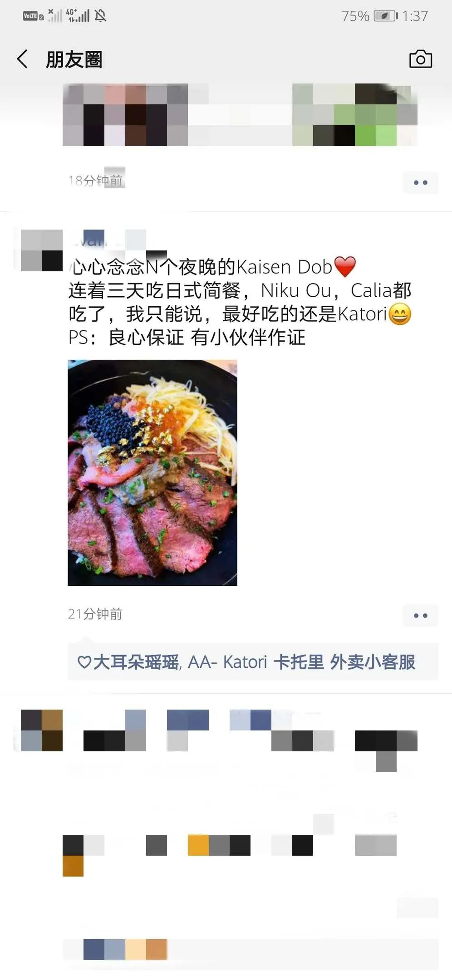The height and width of the screenshot is (980, 452).
Task: Open the steak rice bowl photo
Action: tap(152, 473)
